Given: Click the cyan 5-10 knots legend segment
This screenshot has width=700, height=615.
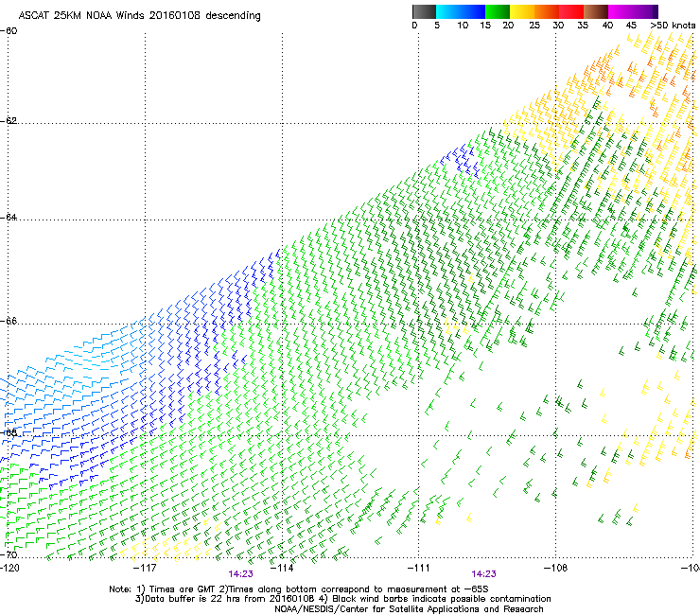Looking at the screenshot, I should point(448,11).
